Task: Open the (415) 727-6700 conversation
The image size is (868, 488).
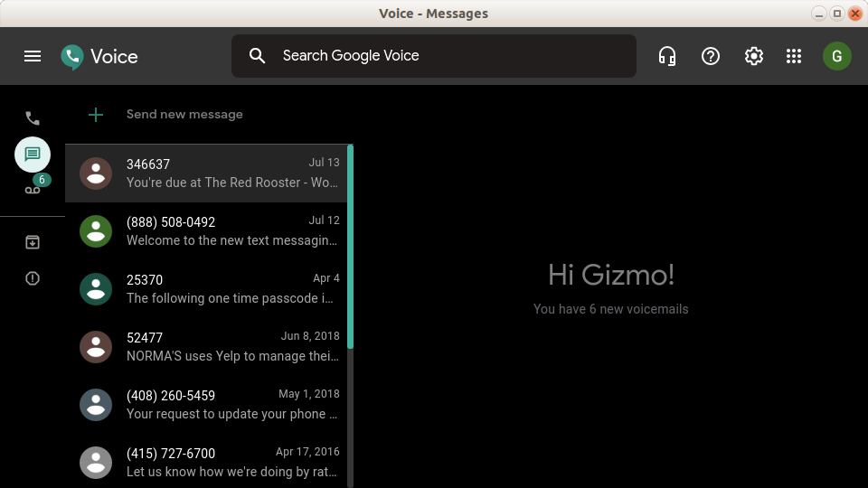Action: tap(206, 463)
